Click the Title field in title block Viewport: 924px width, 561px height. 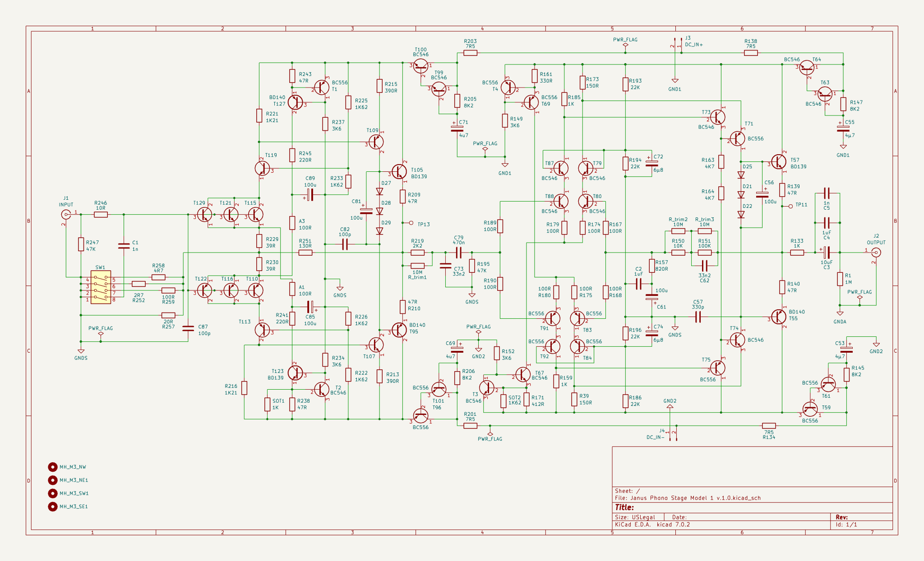(x=624, y=507)
